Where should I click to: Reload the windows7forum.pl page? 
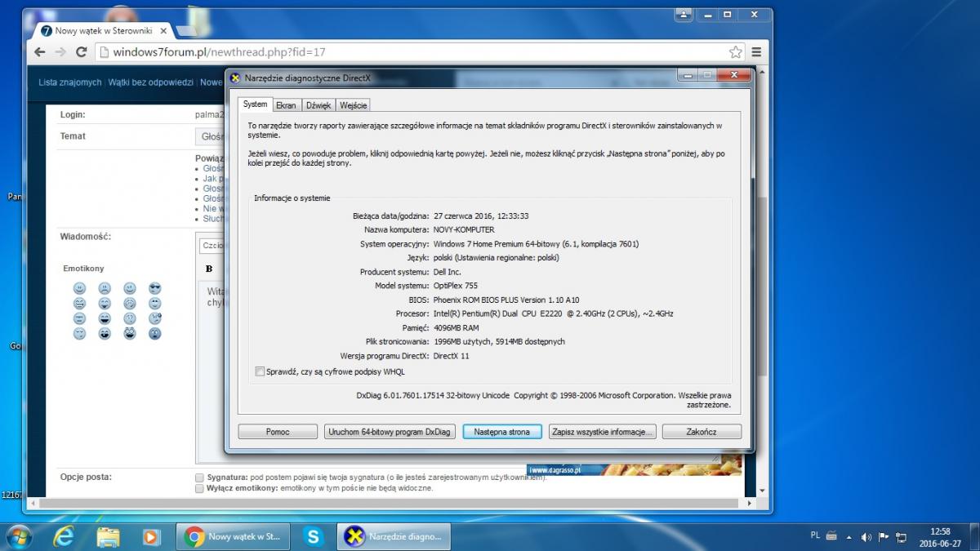(x=81, y=51)
